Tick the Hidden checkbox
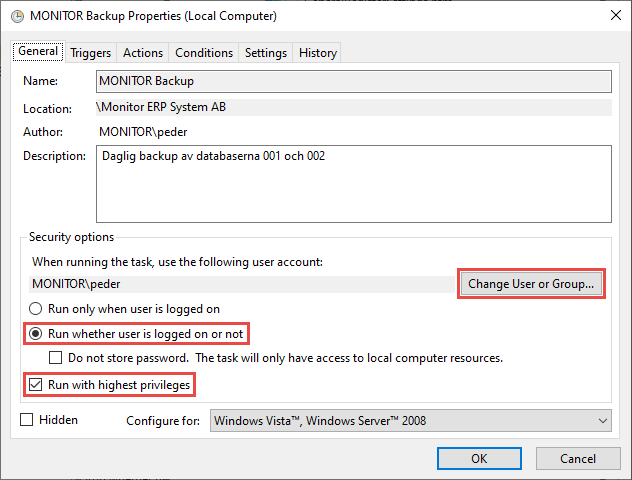 tap(27, 421)
